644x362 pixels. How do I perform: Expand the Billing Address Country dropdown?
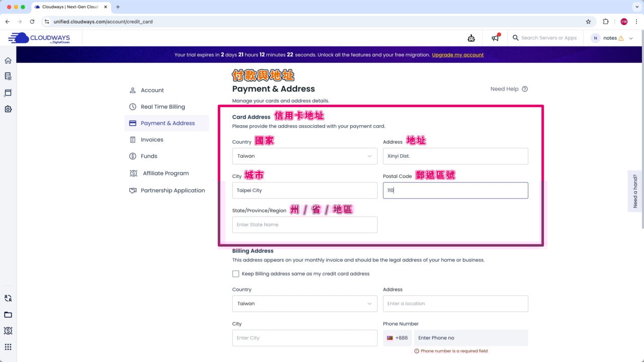(x=304, y=304)
